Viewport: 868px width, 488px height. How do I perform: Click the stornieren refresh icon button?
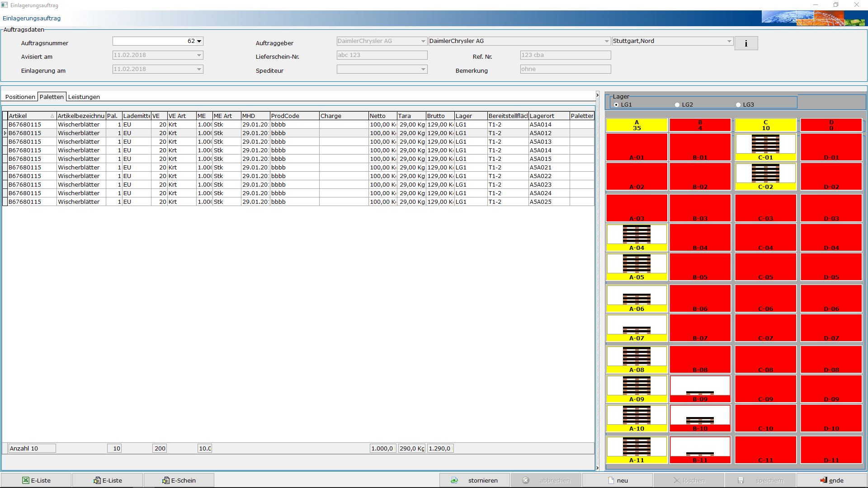click(475, 480)
